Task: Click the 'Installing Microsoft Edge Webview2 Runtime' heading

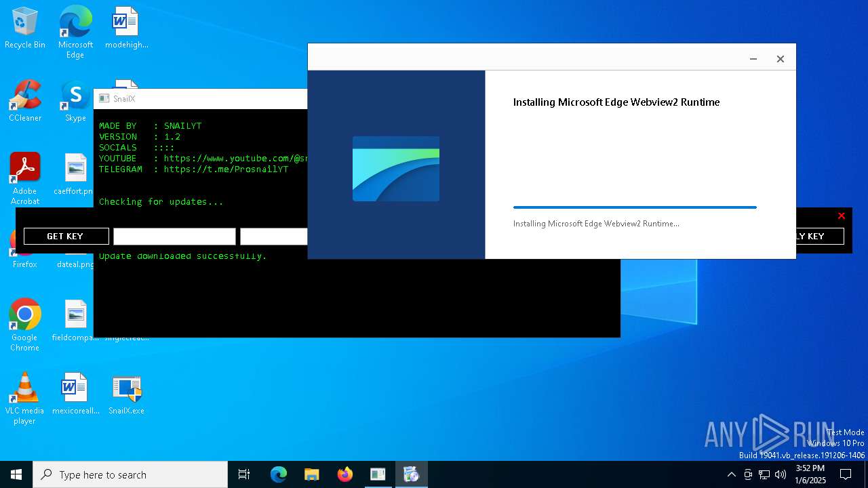Action: click(616, 102)
